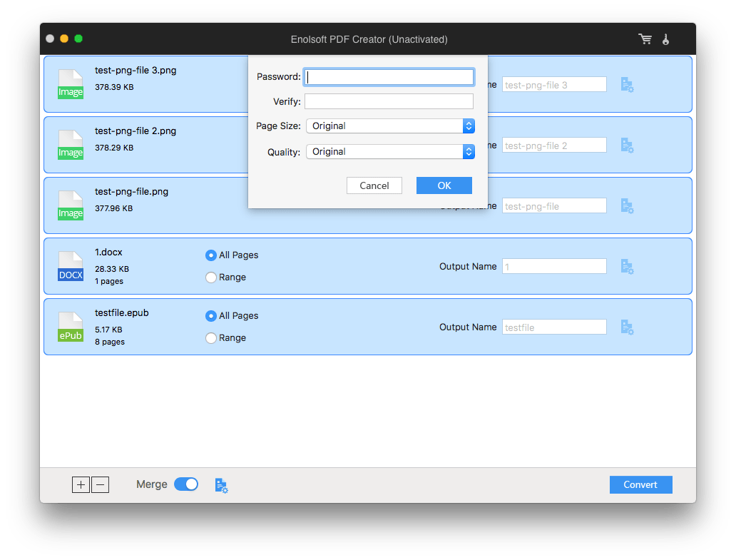Edit output name field for 1.docx
The width and height of the screenshot is (736, 560).
pos(554,267)
